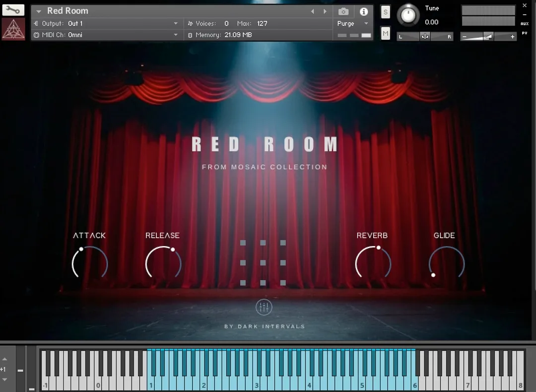Increase volume with the plus icon

(x=512, y=37)
